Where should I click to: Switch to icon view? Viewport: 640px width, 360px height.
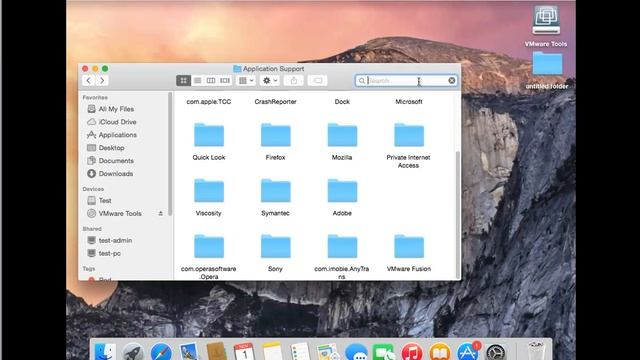point(183,80)
